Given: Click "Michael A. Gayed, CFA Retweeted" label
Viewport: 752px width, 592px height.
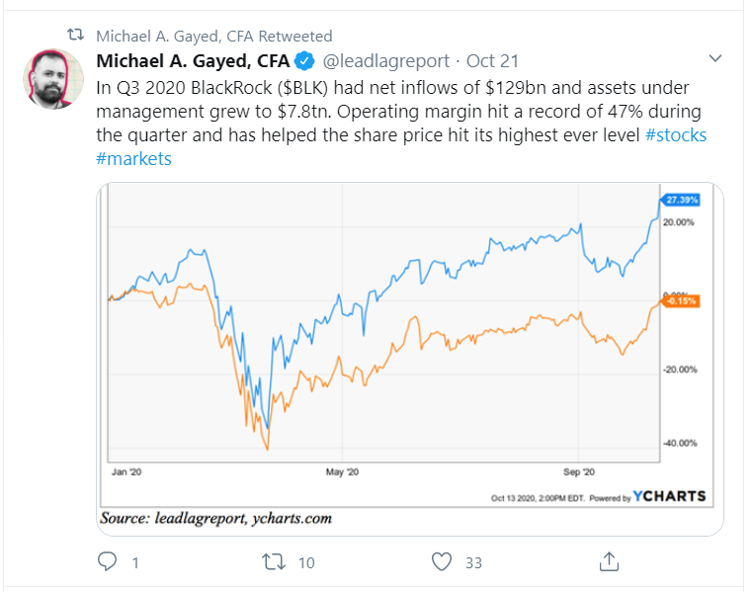Looking at the screenshot, I should [x=214, y=36].
